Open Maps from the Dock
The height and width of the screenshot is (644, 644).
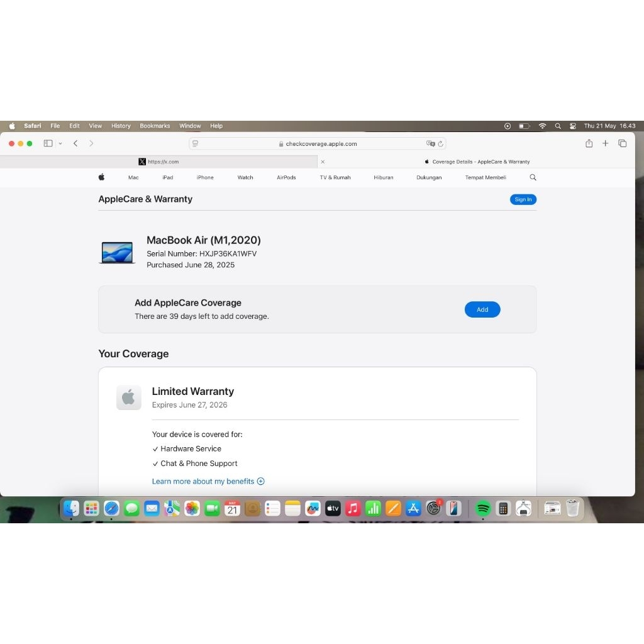(172, 508)
